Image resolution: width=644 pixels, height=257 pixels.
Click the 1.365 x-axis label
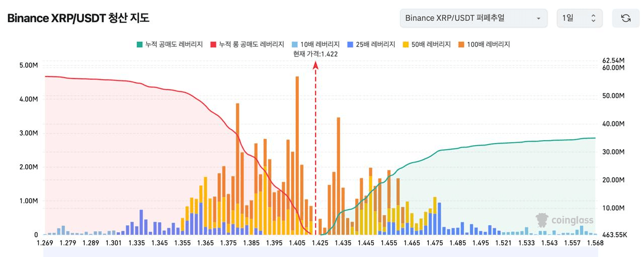205,243
